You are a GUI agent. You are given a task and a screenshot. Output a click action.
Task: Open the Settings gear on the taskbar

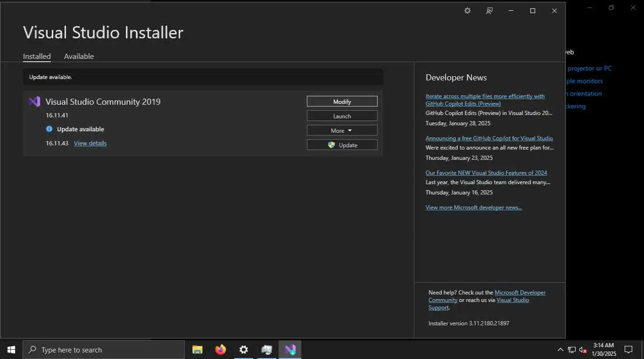click(x=243, y=350)
